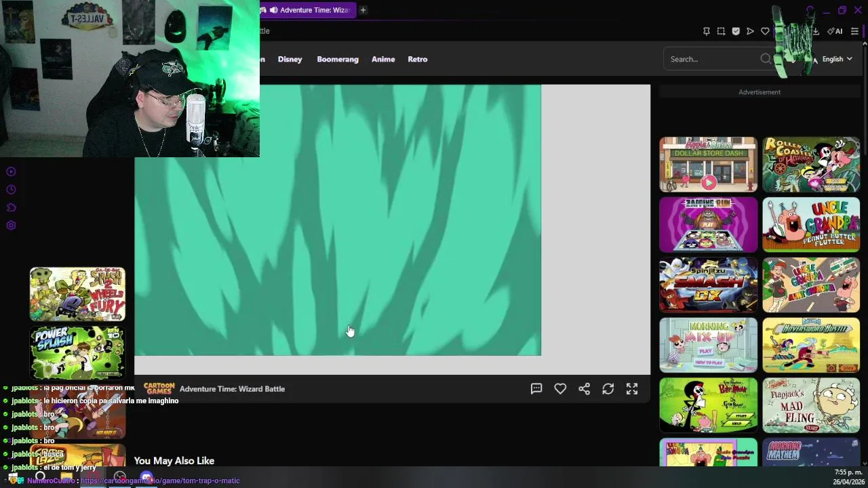Open the Uncle Grandpa Aunt Grandma game
The width and height of the screenshot is (868, 488).
click(x=811, y=285)
